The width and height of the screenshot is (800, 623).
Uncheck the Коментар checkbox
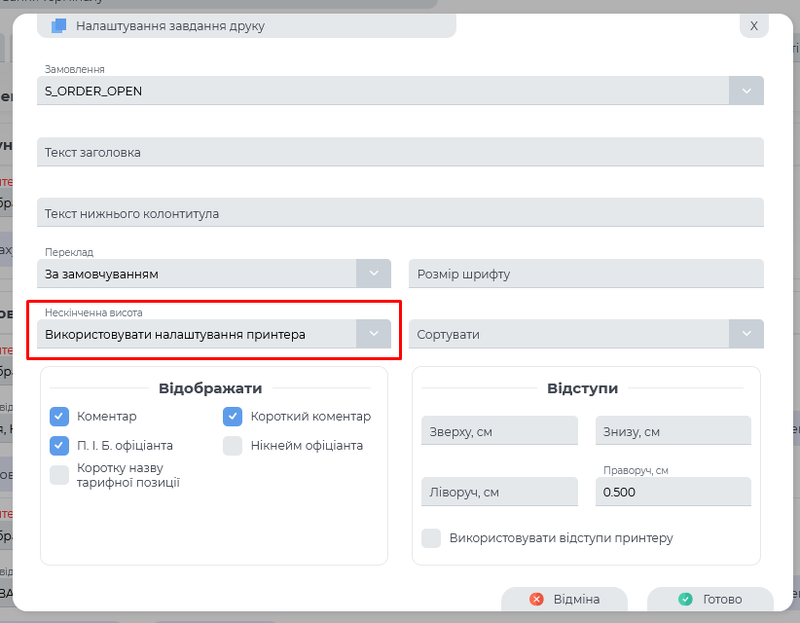coord(58,416)
